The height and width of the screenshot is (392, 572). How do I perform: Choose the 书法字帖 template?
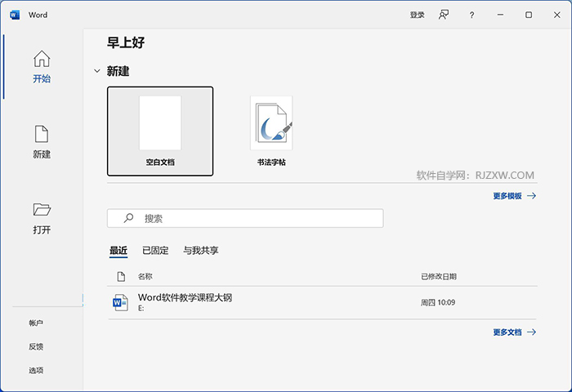[x=271, y=131]
